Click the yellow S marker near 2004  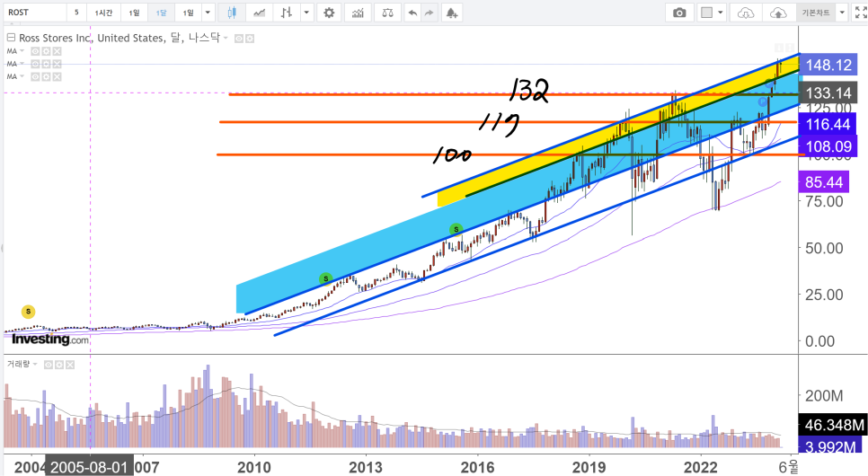pos(28,312)
